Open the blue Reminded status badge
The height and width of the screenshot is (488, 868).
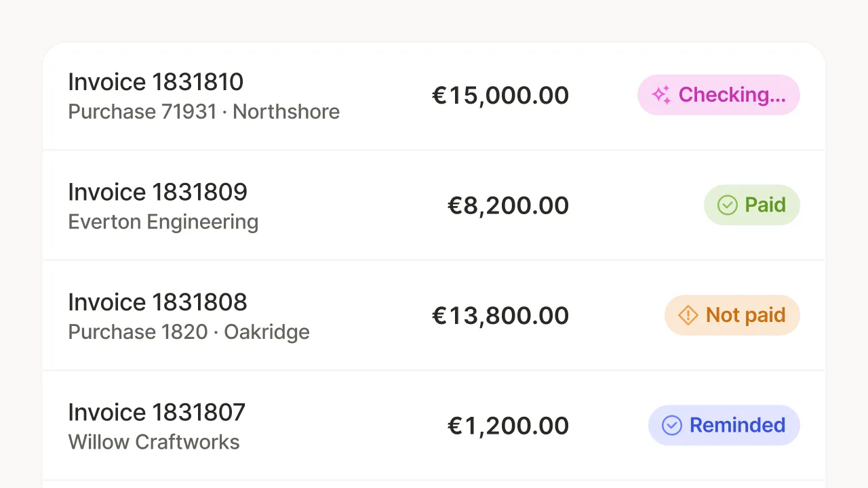[724, 426]
